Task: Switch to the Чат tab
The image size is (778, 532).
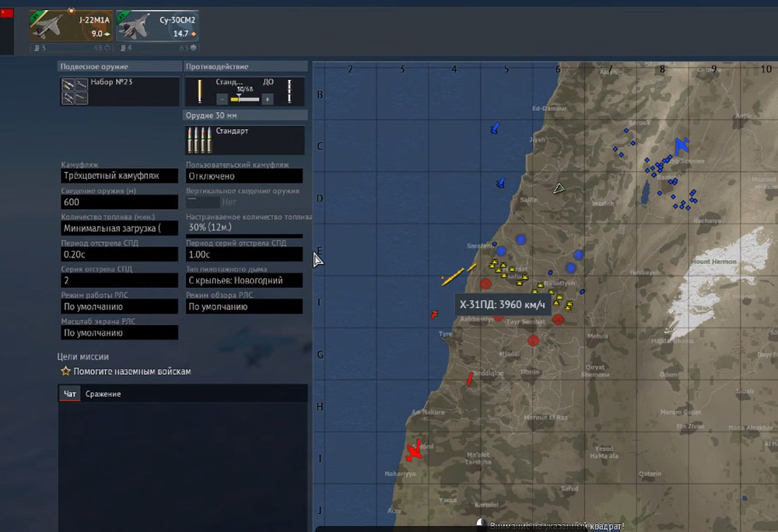Action: pyautogui.click(x=69, y=394)
